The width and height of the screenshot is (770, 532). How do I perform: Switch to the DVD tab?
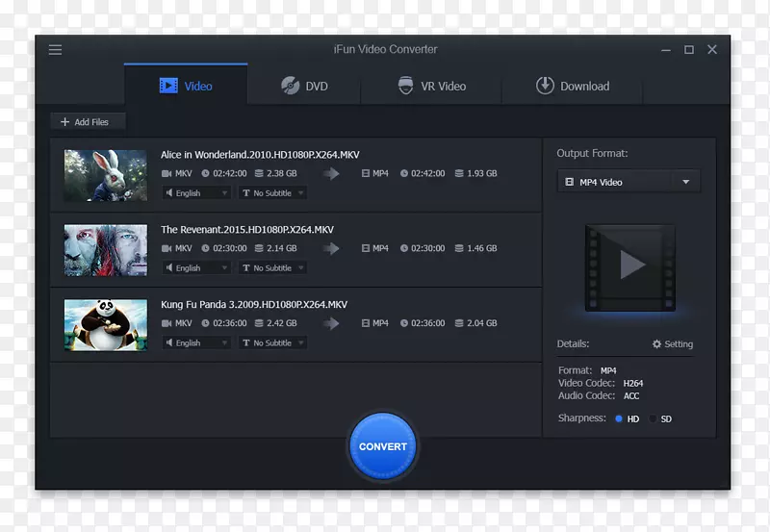pyautogui.click(x=304, y=87)
